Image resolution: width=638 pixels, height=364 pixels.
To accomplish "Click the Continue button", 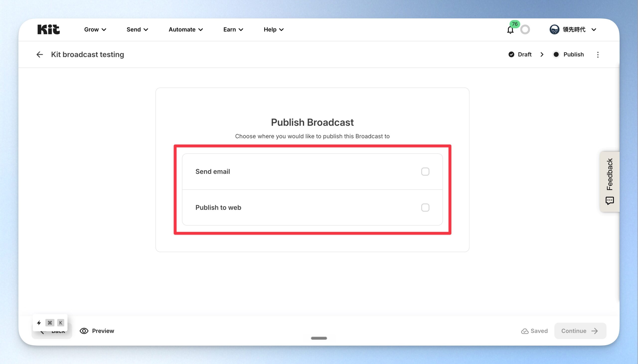I will pos(580,331).
